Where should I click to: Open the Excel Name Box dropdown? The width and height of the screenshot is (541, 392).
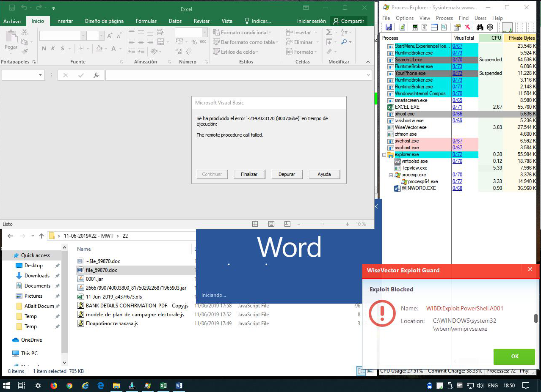point(41,75)
